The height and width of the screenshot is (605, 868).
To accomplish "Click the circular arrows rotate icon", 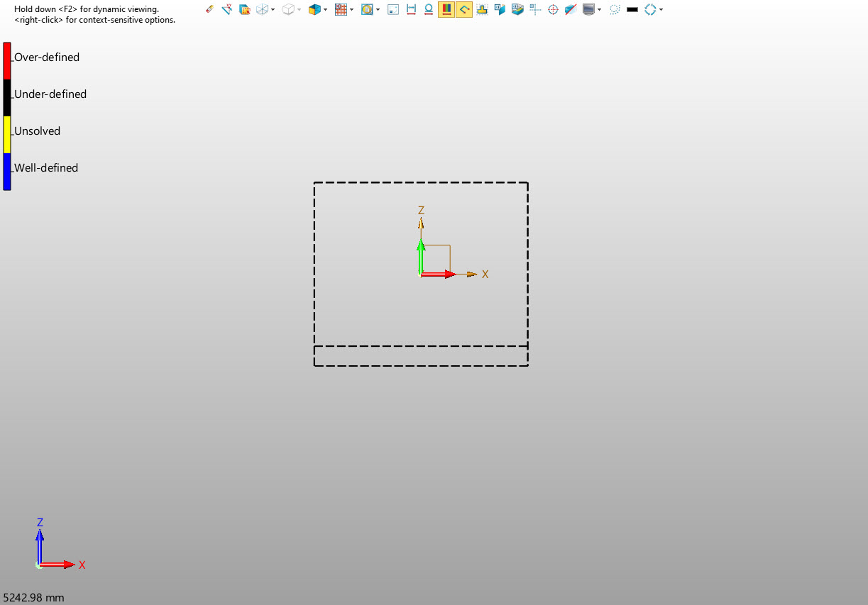I will (650, 9).
